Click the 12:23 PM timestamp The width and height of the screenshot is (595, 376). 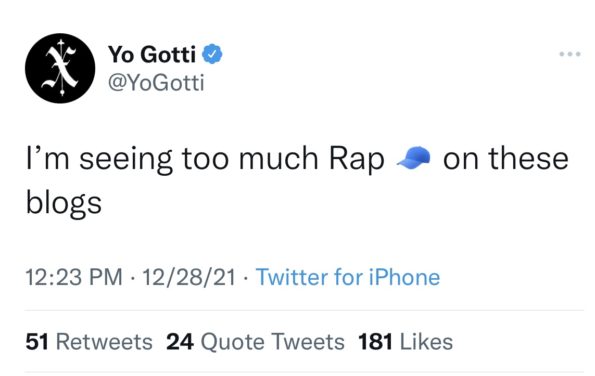pyautogui.click(x=74, y=277)
